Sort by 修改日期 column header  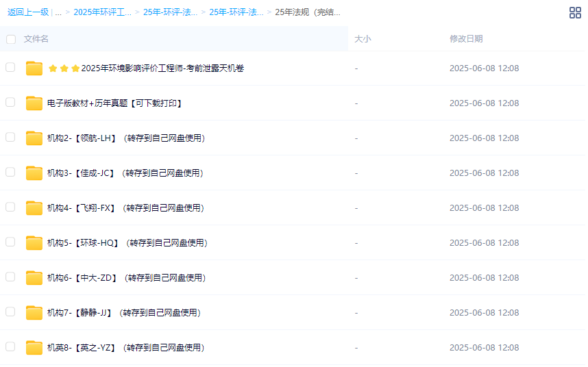click(x=466, y=39)
